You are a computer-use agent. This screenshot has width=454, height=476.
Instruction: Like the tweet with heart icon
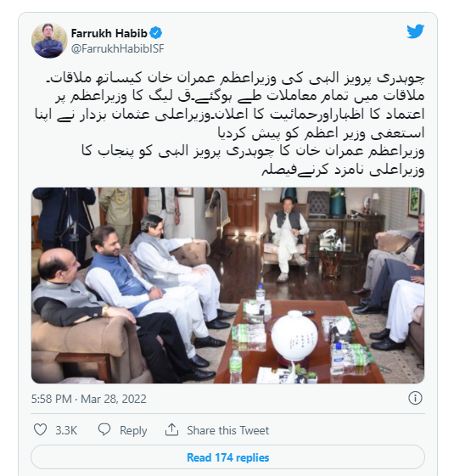pos(40,430)
